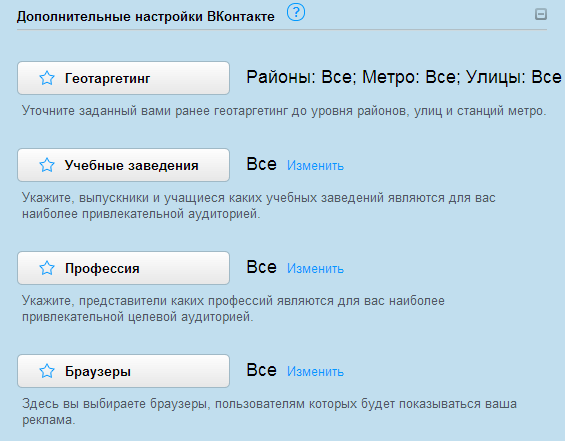Click the browsers description text about реклама
Viewport: 565px width, 441px height.
[x=270, y=412]
